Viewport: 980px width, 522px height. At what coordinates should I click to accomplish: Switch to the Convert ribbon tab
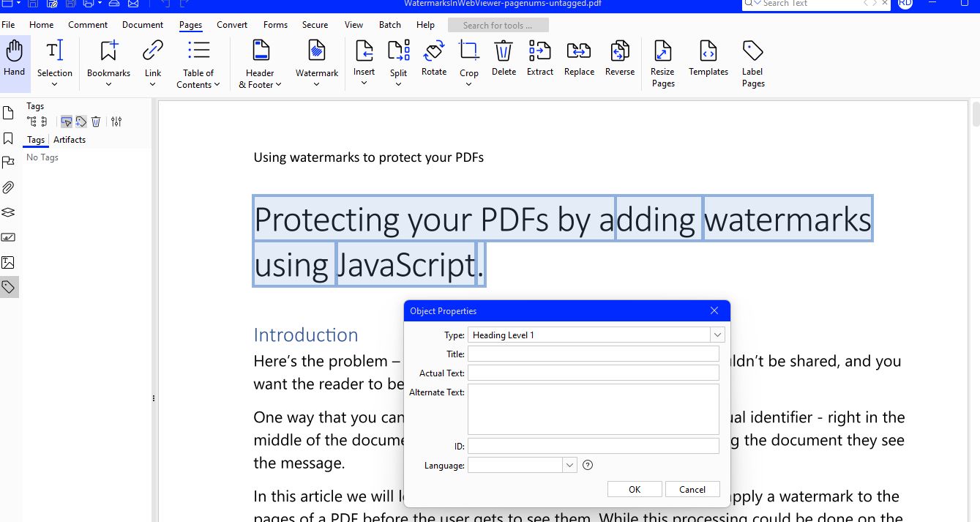tap(232, 25)
